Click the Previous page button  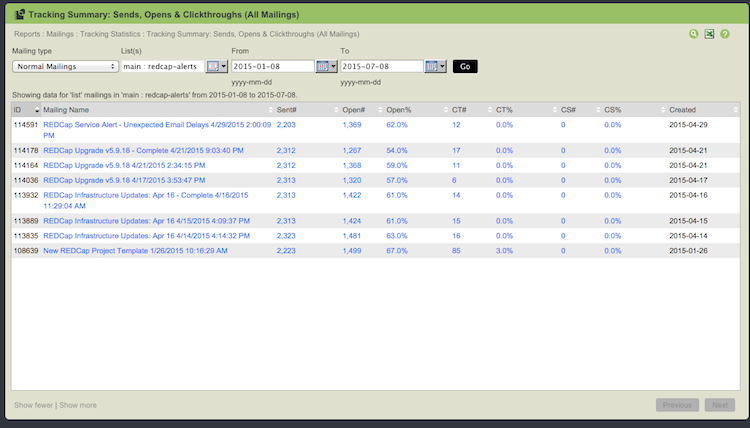point(677,405)
